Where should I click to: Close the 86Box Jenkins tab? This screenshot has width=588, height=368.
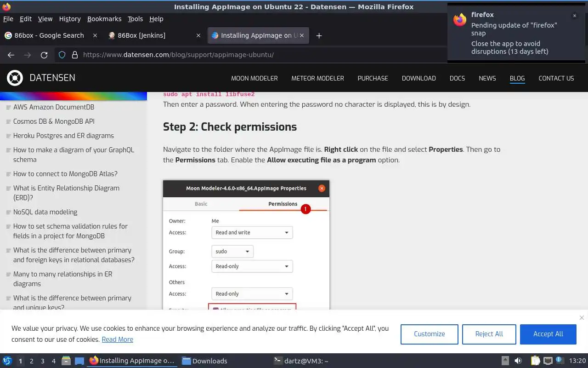(x=198, y=35)
